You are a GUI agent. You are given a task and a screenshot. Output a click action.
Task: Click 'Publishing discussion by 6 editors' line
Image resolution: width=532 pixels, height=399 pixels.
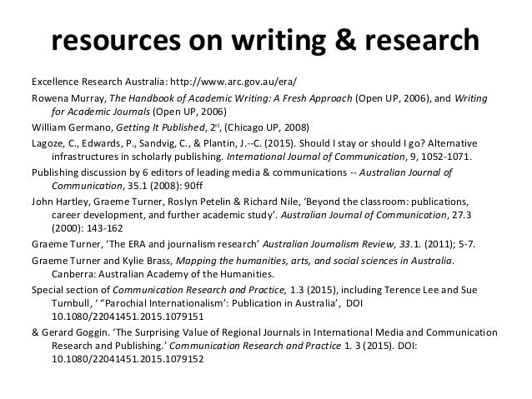click(113, 172)
